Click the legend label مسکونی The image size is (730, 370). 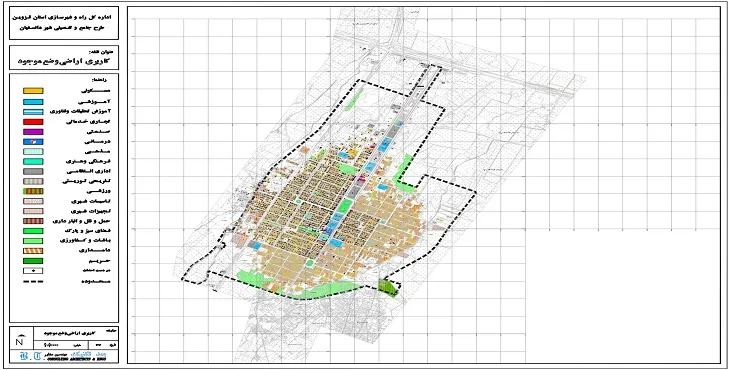95,91
